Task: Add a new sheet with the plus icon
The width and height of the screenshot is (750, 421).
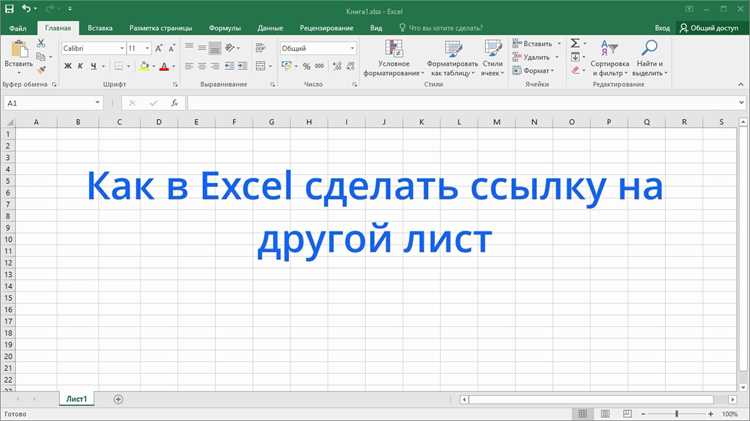Action: click(x=118, y=399)
